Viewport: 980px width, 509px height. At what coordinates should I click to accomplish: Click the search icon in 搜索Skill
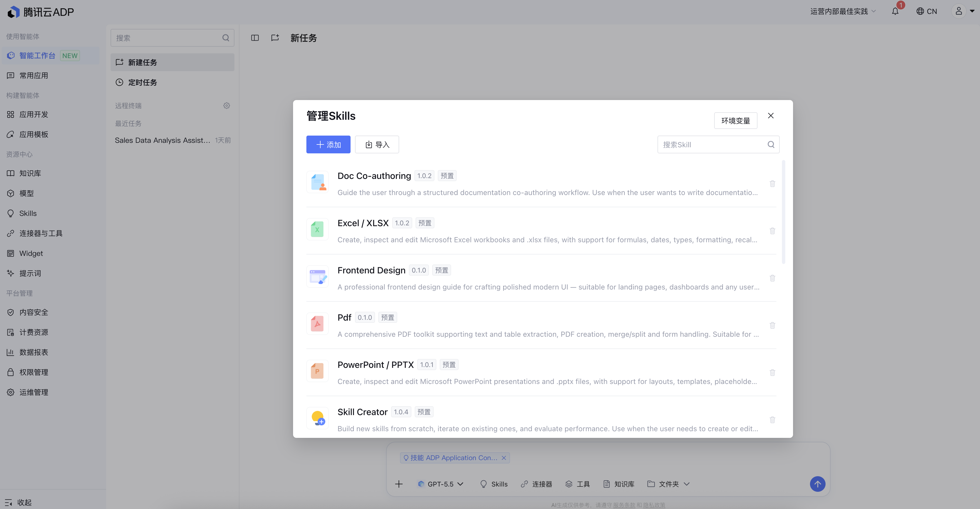771,144
